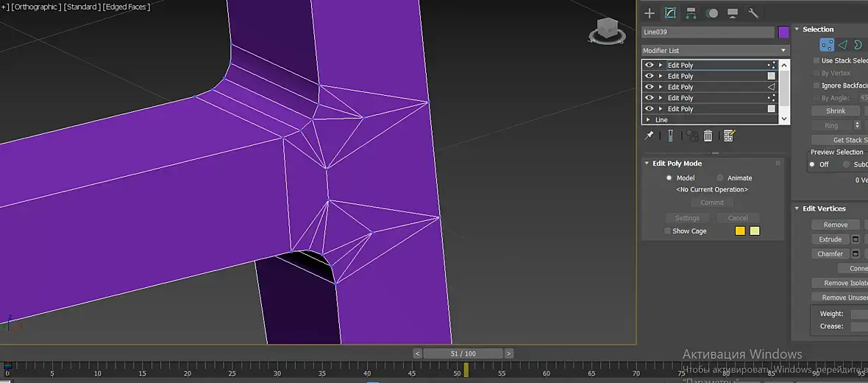Screen dimensions: 868x383
Task: Select the Animate radio button
Action: [x=719, y=178]
